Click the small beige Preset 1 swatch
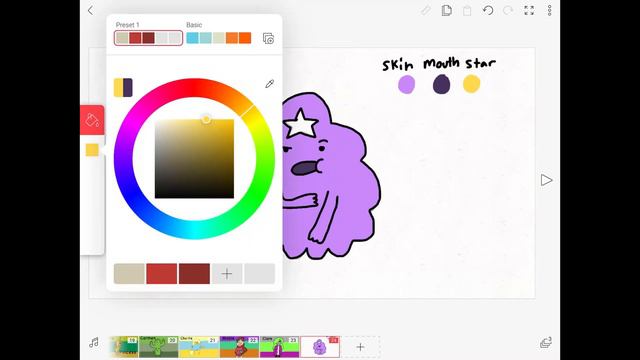The height and width of the screenshot is (360, 640). tap(122, 38)
